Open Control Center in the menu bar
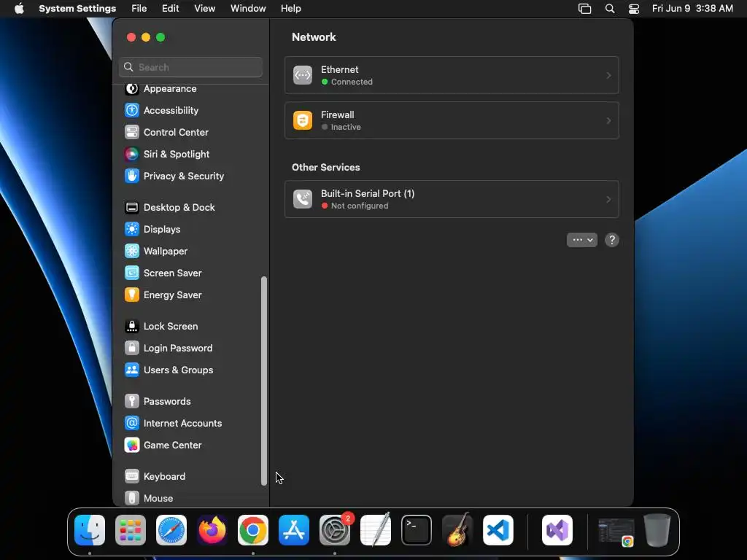This screenshot has width=747, height=560. click(634, 9)
